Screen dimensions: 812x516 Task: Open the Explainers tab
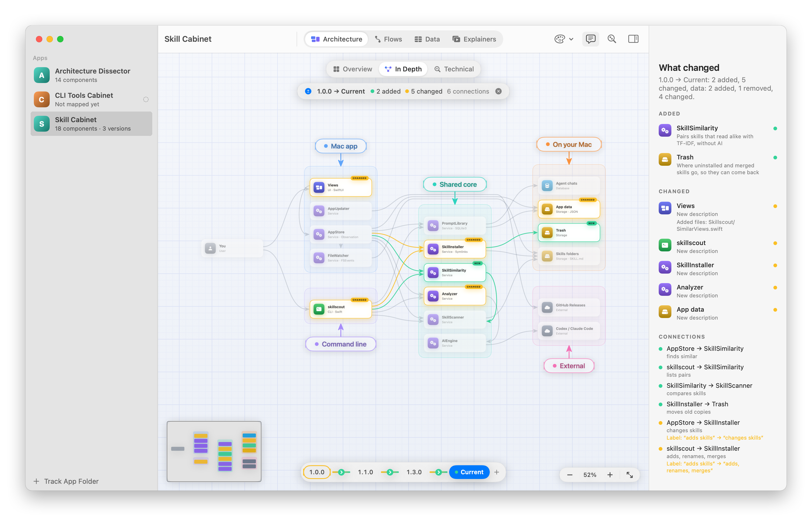[x=474, y=39]
